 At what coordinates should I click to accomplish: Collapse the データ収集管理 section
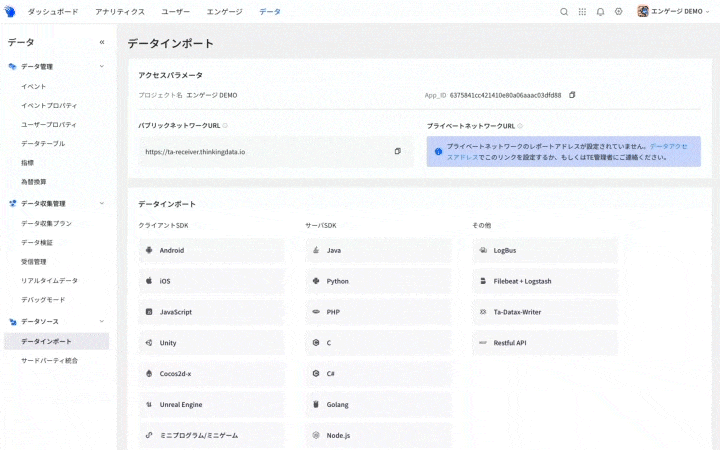tap(101, 203)
